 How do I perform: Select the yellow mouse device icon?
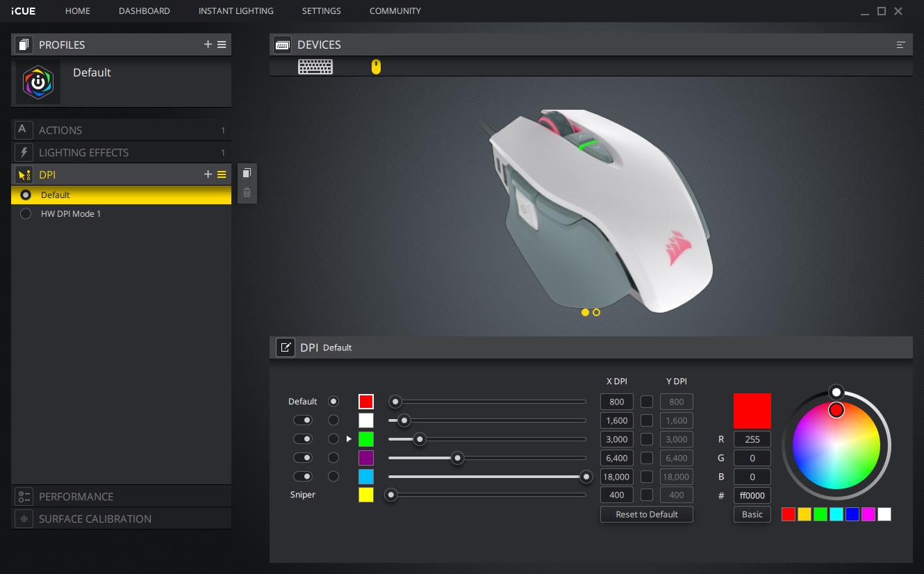coord(376,67)
